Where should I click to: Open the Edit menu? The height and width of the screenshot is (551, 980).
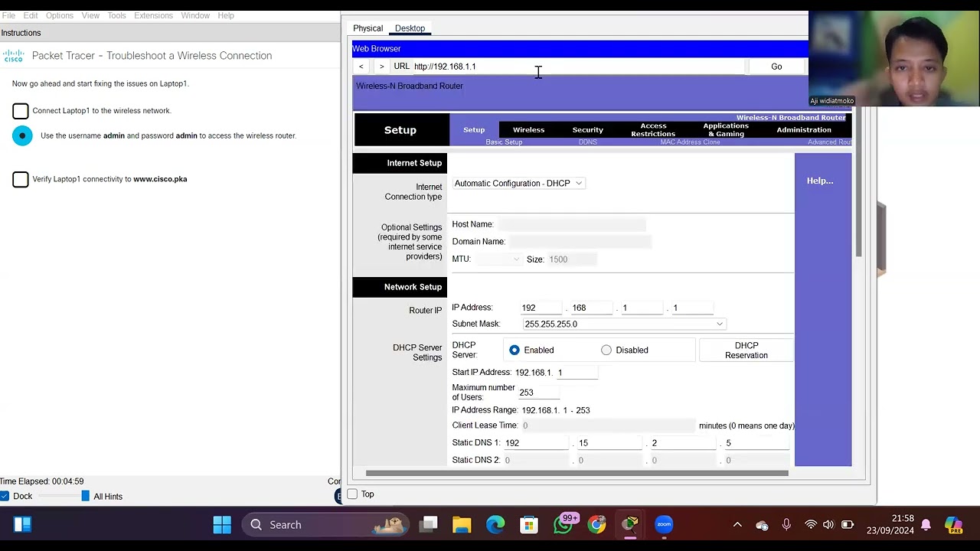pyautogui.click(x=31, y=15)
